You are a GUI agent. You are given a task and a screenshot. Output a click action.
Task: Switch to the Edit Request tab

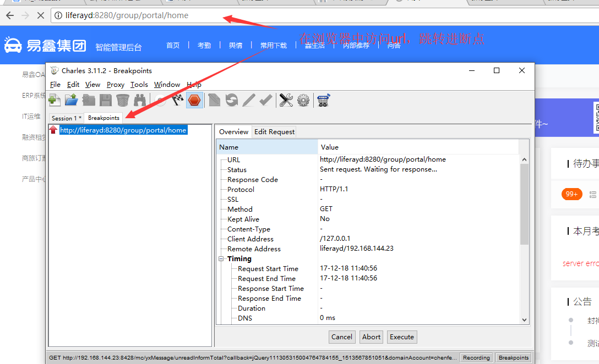tap(274, 131)
